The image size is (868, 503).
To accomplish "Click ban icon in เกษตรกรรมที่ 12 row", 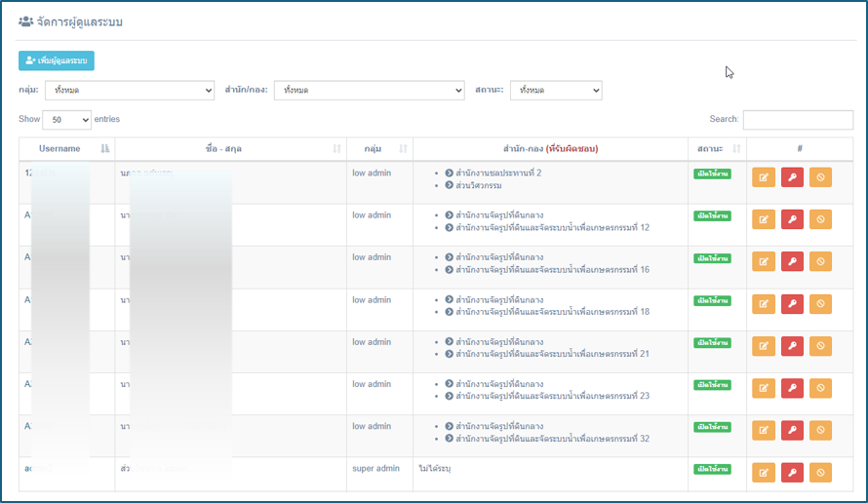I will point(820,219).
